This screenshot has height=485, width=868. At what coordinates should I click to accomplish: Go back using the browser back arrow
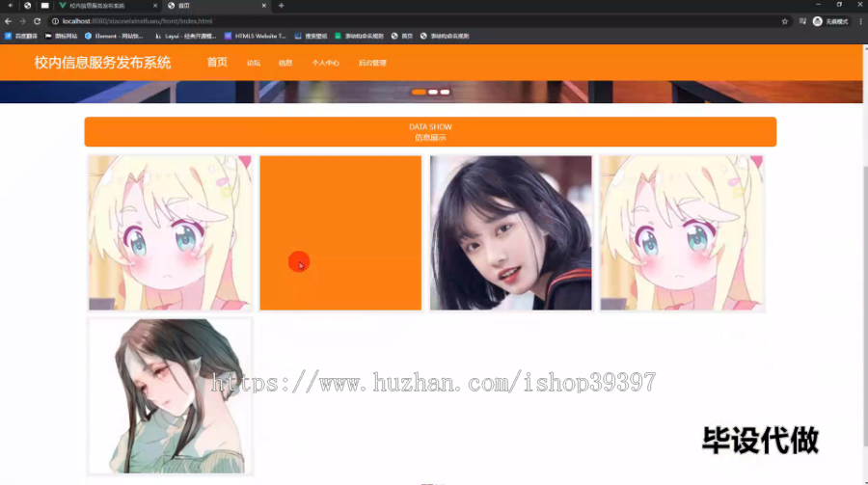(8, 21)
